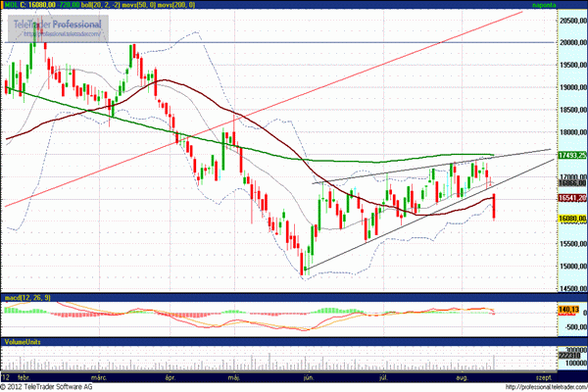The image size is (588, 392).
Task: Click the 140,13 MACD value tag
Action: pos(568,310)
